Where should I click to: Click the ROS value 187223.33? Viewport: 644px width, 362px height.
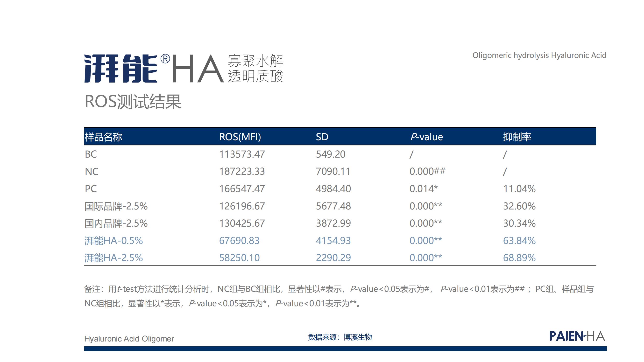tap(242, 171)
